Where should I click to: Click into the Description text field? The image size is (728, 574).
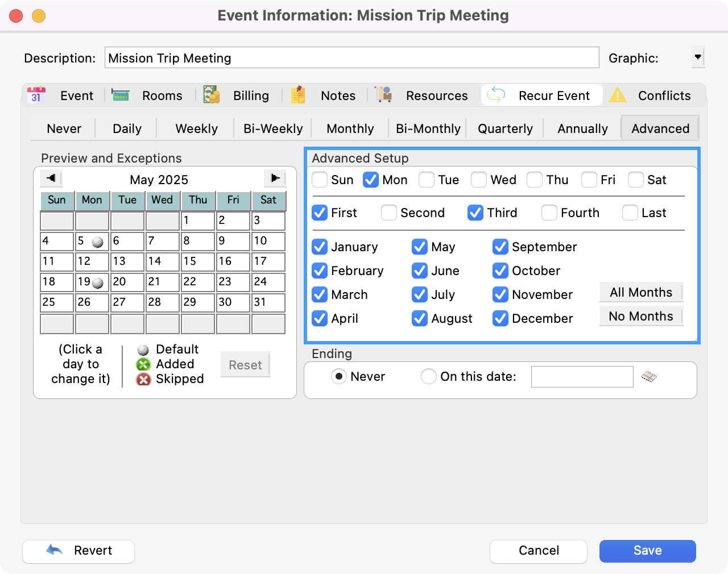click(351, 58)
